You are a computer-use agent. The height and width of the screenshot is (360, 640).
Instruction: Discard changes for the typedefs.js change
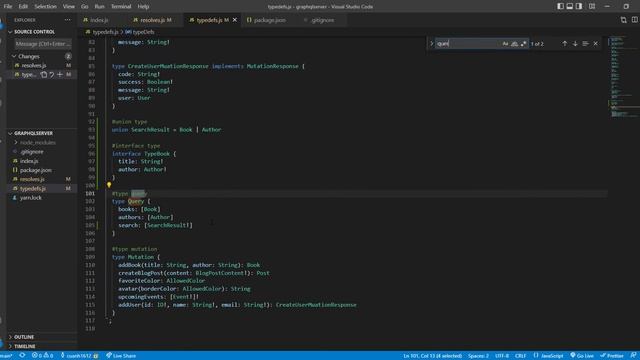click(51, 75)
